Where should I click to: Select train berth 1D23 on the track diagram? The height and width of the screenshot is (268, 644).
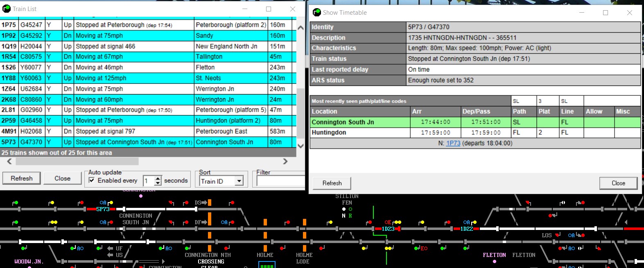[388, 229]
